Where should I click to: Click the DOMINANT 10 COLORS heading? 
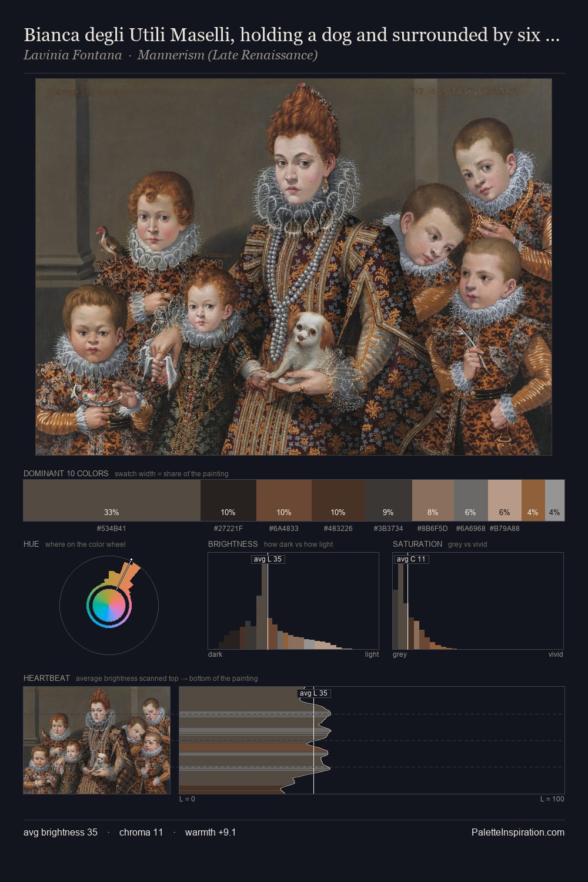[66, 473]
